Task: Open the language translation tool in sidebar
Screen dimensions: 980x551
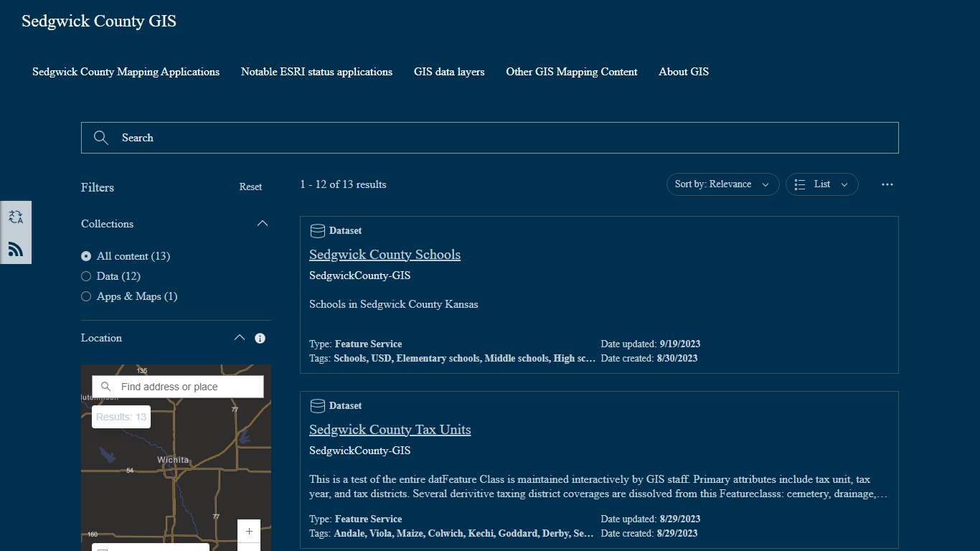Action: click(x=16, y=216)
